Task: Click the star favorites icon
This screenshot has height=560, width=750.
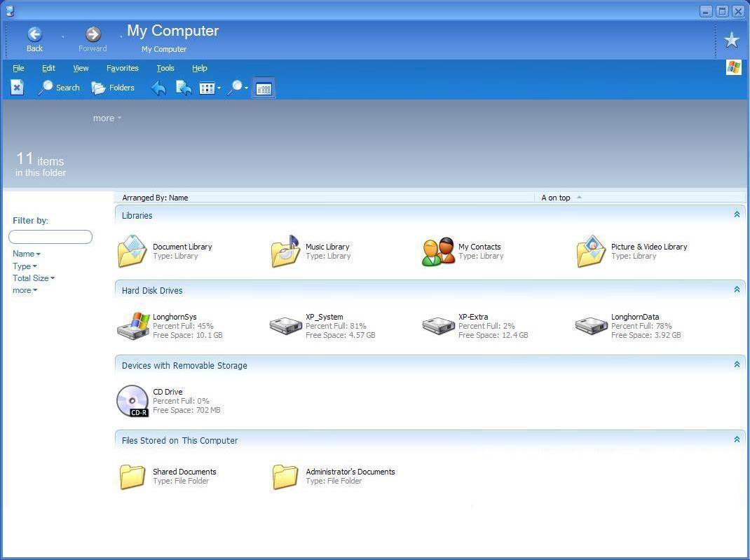Action: point(731,40)
